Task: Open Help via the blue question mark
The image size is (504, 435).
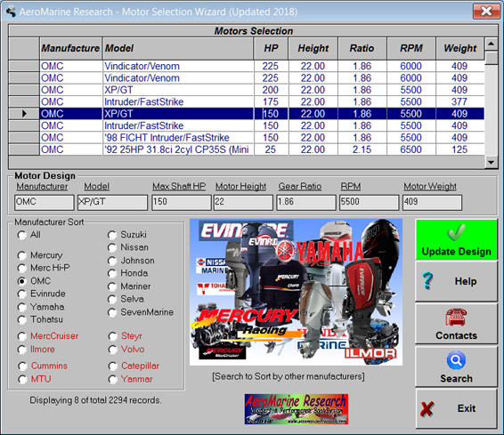Action: pyautogui.click(x=427, y=280)
